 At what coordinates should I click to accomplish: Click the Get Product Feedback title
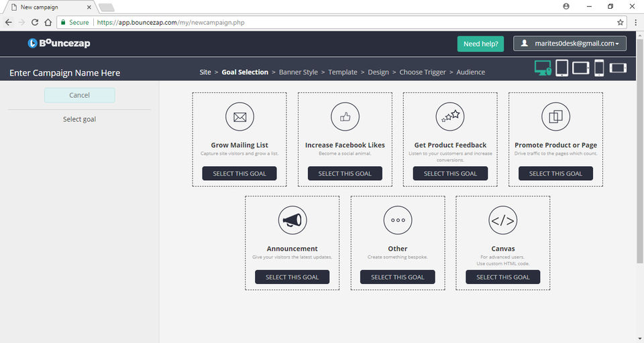450,145
